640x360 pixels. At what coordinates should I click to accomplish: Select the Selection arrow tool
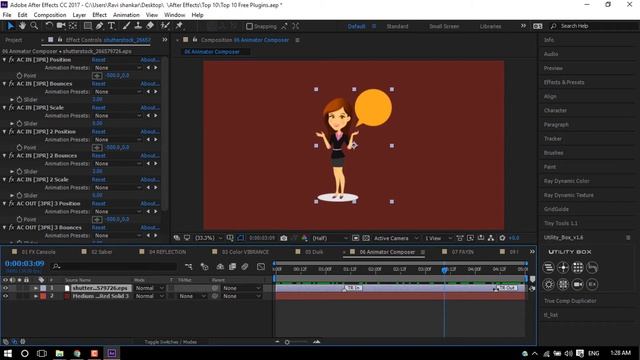coord(10,26)
